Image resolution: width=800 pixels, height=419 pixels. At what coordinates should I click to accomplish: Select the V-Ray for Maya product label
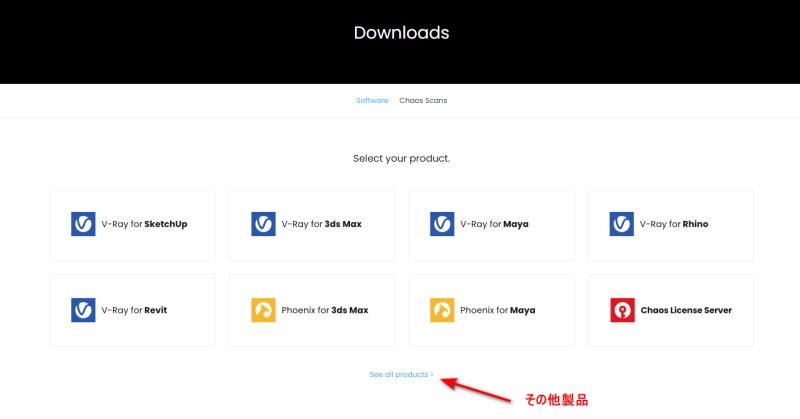click(x=494, y=224)
